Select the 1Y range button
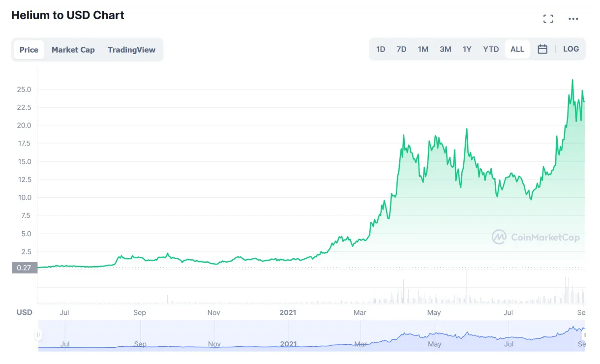The width and height of the screenshot is (600, 364). (x=467, y=49)
